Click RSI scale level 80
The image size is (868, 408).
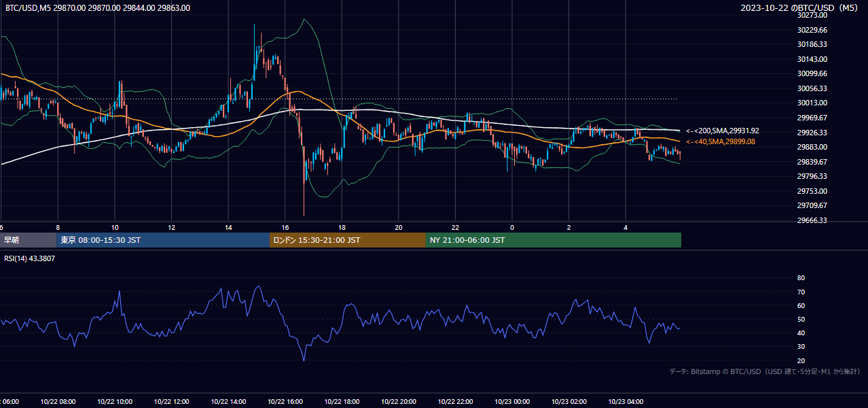(x=801, y=278)
